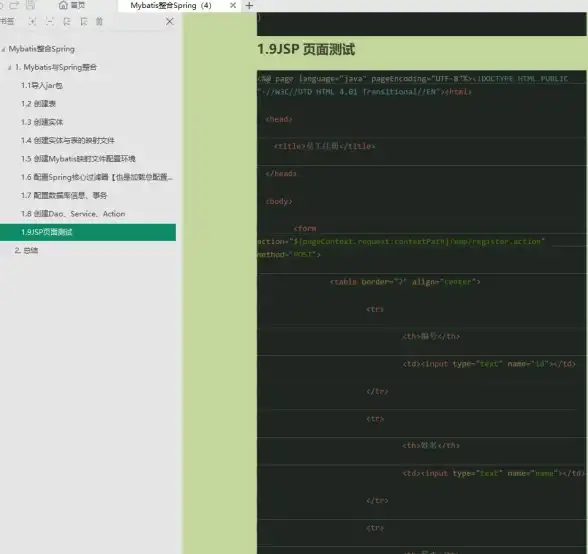Screen dimensions: 588x554
Task: Select the Mybatis整合Spring root bookmark
Action: point(42,49)
